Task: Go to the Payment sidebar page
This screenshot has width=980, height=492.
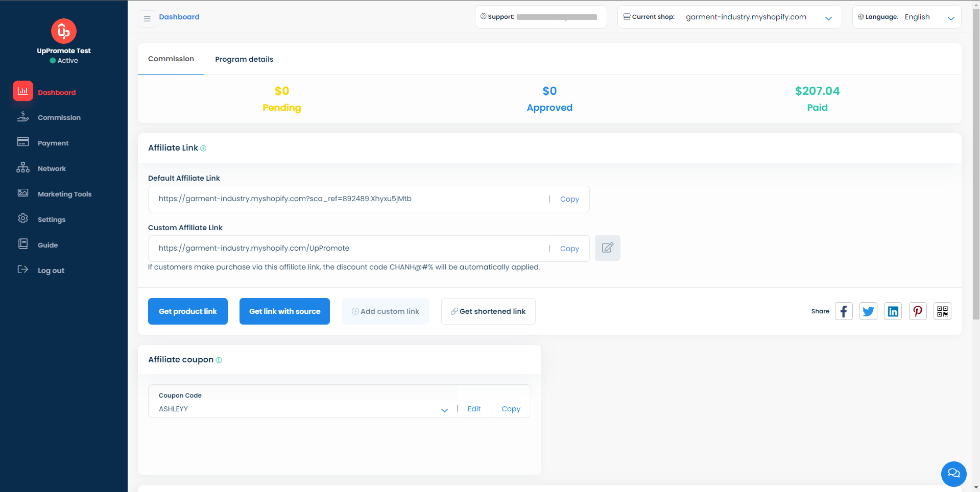Action: point(53,143)
